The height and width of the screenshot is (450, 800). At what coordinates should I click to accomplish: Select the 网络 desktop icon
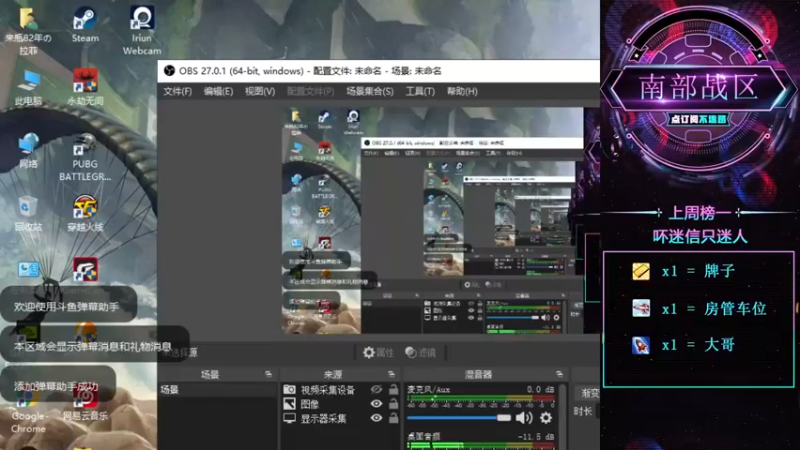pyautogui.click(x=29, y=151)
